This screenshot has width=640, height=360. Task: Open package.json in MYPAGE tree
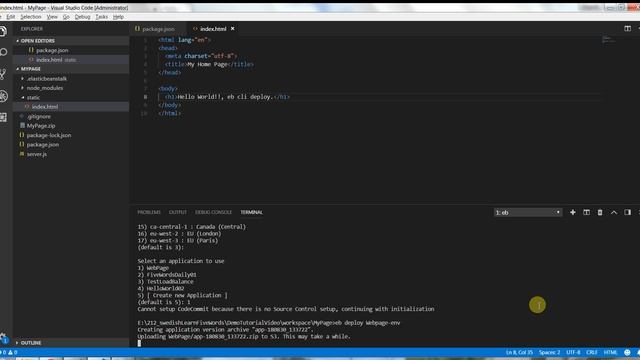point(42,144)
